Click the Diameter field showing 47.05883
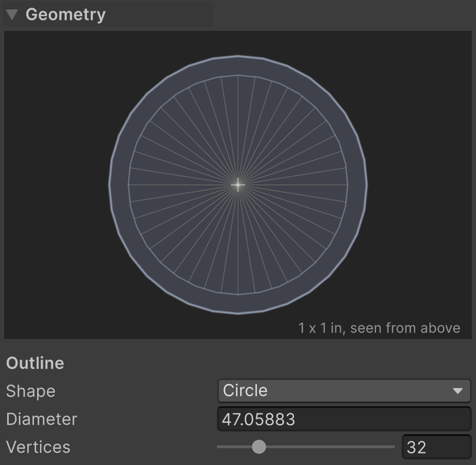This screenshot has height=465, width=476. (344, 419)
